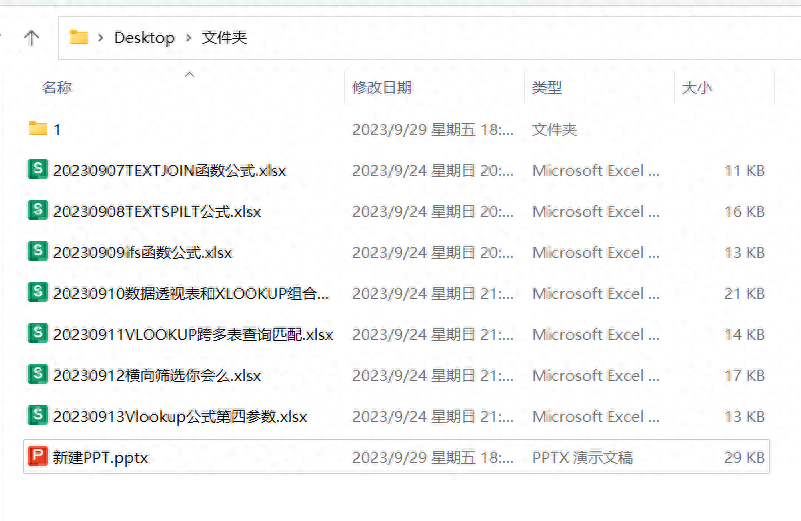Click icon of 20230909ifs函数公式.xlsx
The height and width of the screenshot is (521, 801).
coord(38,251)
